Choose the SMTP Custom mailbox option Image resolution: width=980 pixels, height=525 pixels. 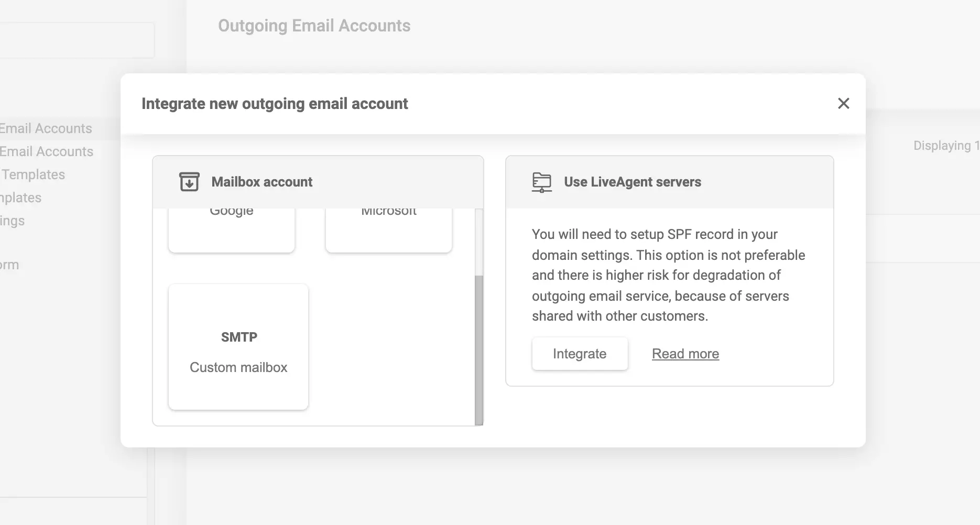238,347
